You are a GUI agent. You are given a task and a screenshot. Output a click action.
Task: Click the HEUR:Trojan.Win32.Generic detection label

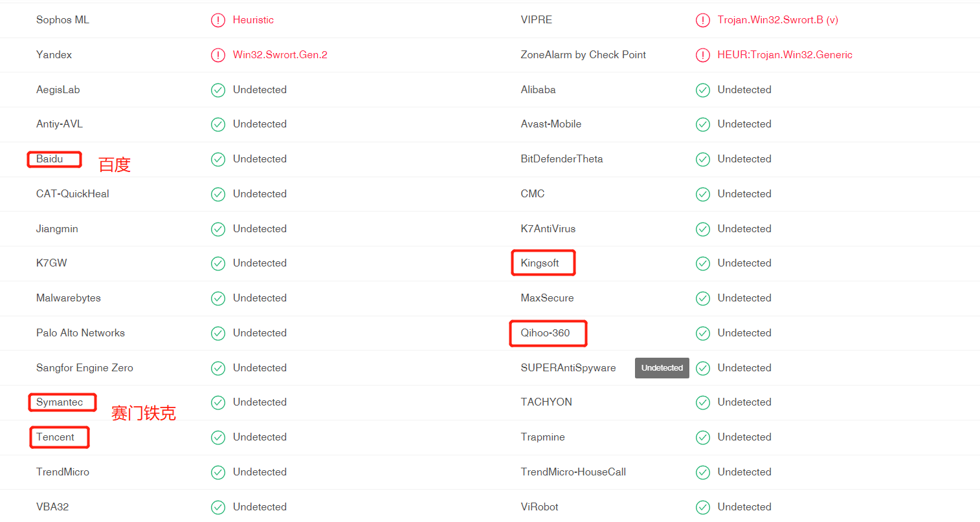(785, 55)
